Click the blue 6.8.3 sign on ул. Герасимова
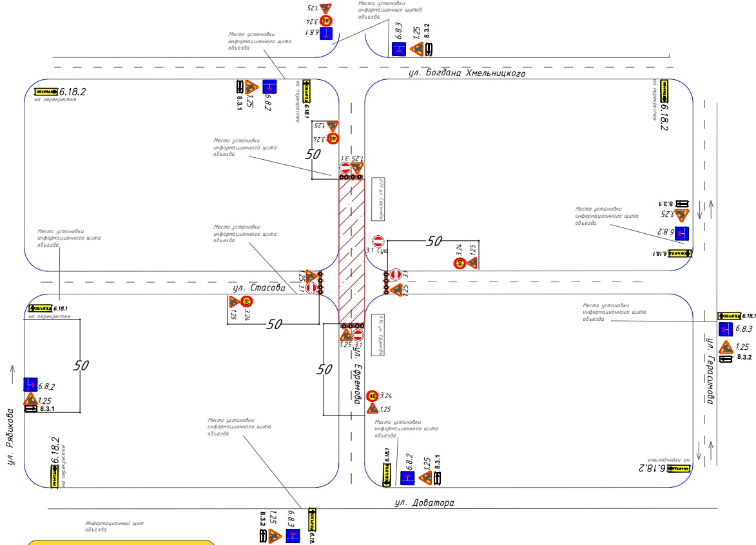The height and width of the screenshot is (545, 756). 726,329
